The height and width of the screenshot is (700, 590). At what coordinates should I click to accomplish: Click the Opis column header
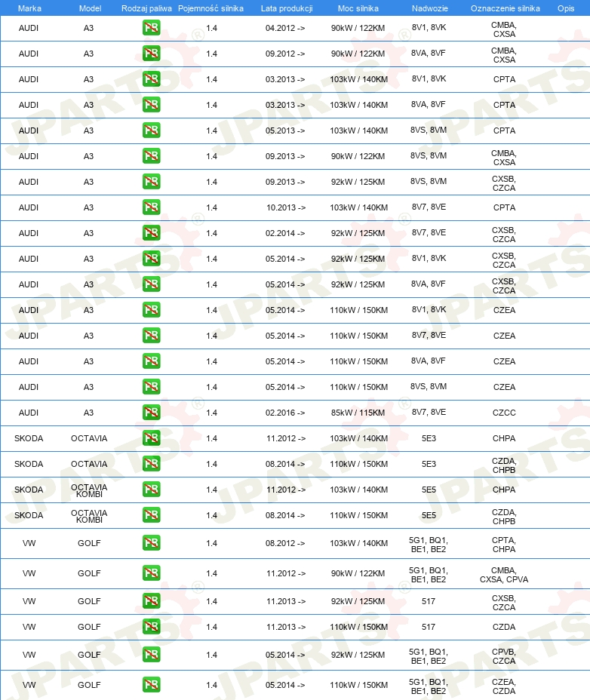pyautogui.click(x=566, y=8)
